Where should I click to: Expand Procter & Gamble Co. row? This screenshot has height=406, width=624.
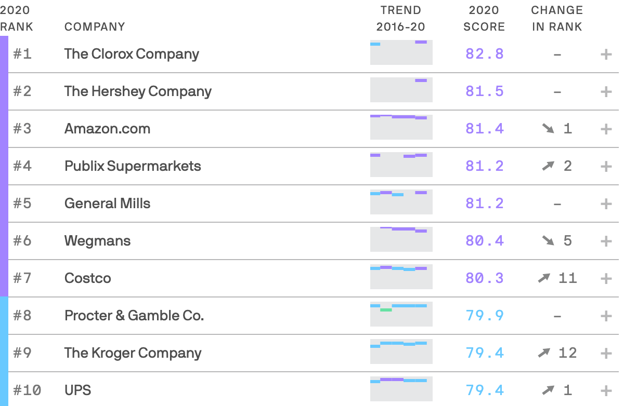coord(606,316)
